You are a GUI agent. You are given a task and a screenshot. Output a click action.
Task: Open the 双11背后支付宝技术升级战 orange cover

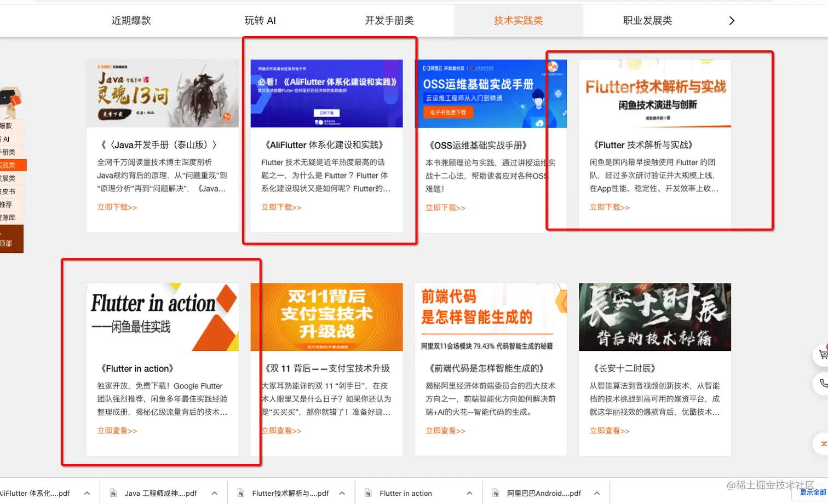[326, 317]
